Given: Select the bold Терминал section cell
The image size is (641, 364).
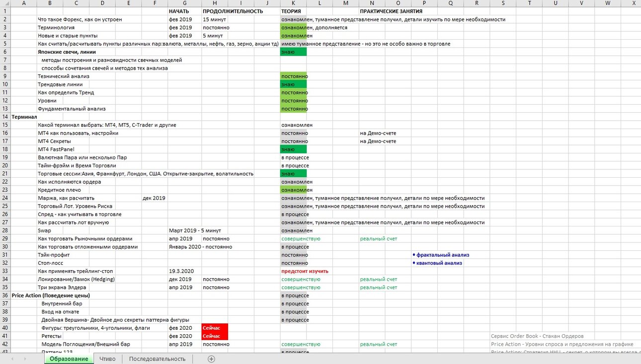Looking at the screenshot, I should [24, 117].
